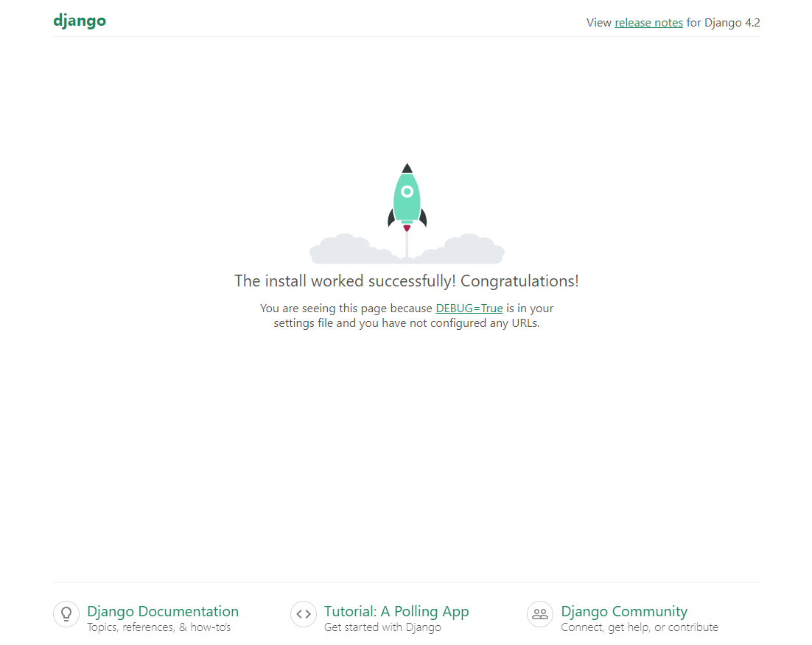Open the Django Documentation link
This screenshot has height=645, width=812.
point(163,611)
